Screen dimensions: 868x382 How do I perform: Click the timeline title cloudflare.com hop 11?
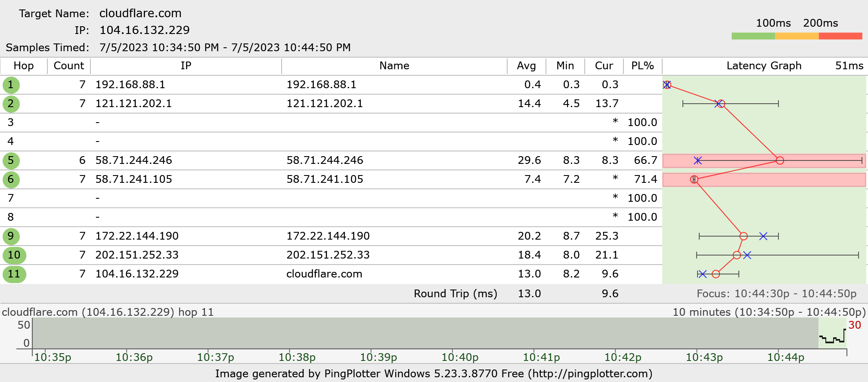108,312
